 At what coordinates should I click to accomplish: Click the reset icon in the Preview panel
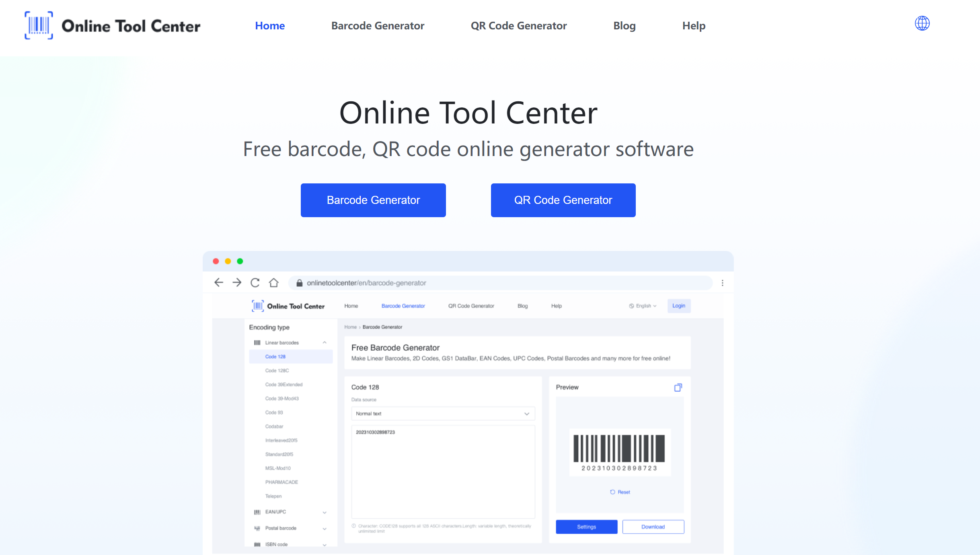pos(612,492)
